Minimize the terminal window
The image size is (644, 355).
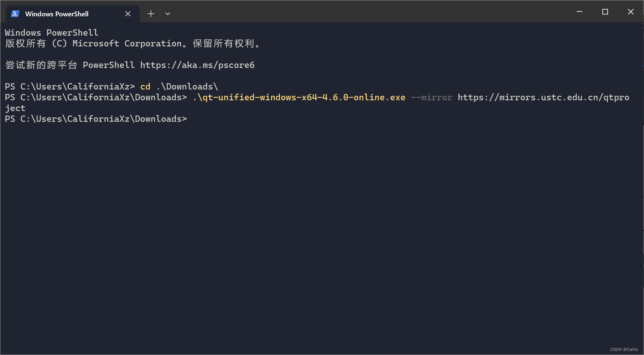coord(579,12)
